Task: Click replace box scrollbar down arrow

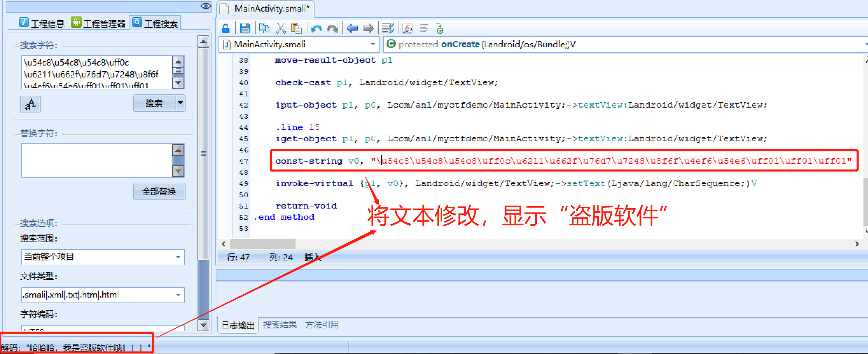Action: click(x=179, y=171)
